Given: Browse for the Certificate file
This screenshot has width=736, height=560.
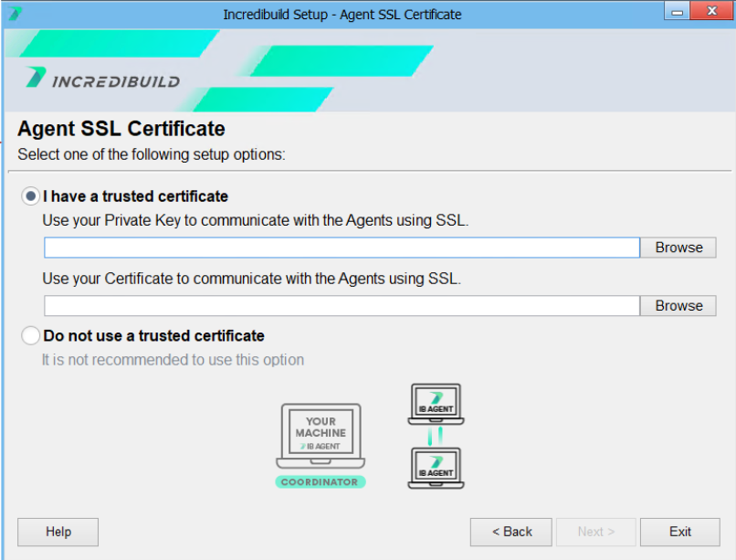Looking at the screenshot, I should pyautogui.click(x=678, y=306).
